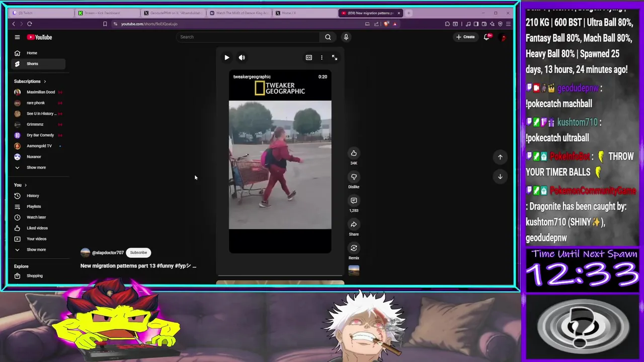Open Liked videos
This screenshot has width=644, height=362.
[x=38, y=228]
